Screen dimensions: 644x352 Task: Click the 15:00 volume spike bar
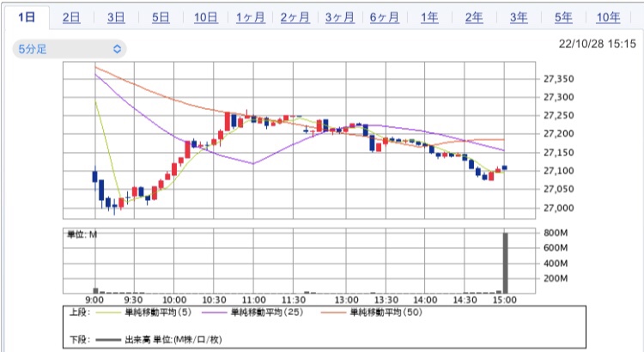coord(505,263)
